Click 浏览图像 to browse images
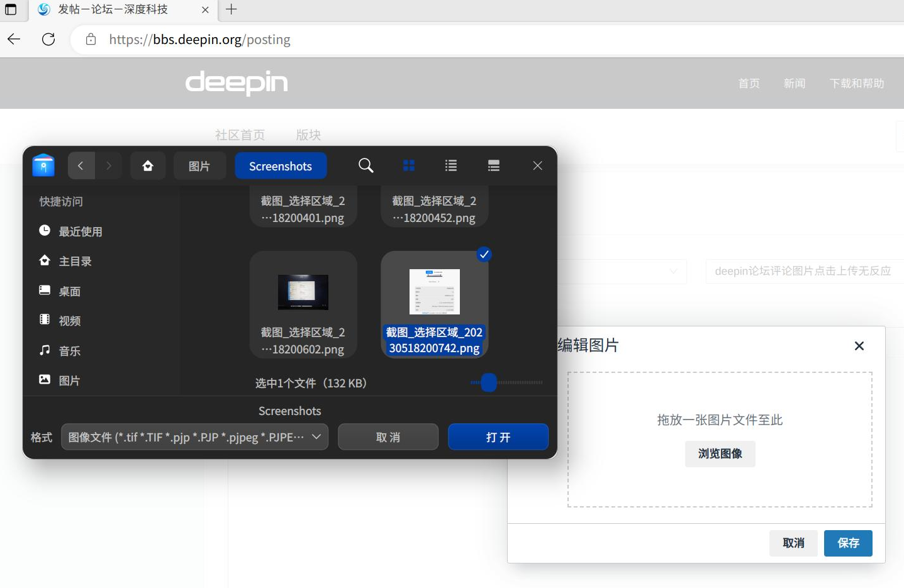This screenshot has width=904, height=588. 720,453
